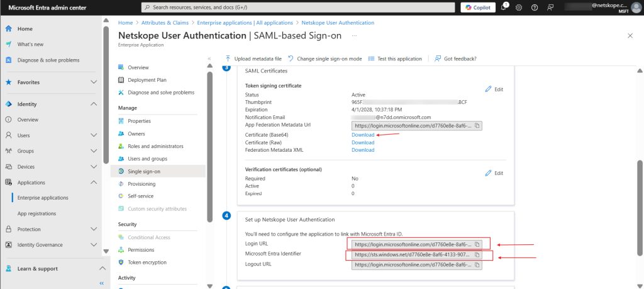The image size is (644, 289).
Task: Click the main content vertical scrollbar
Action: pyautogui.click(x=640, y=207)
